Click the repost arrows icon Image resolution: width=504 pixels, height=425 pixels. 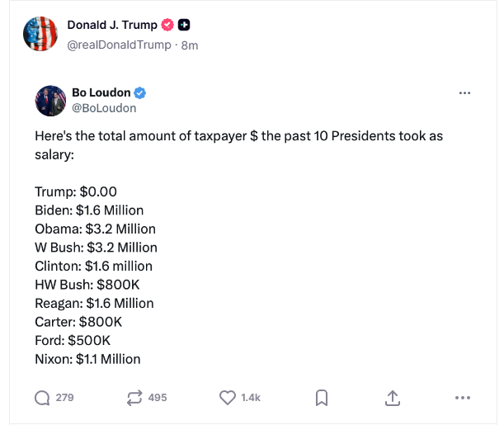[134, 398]
